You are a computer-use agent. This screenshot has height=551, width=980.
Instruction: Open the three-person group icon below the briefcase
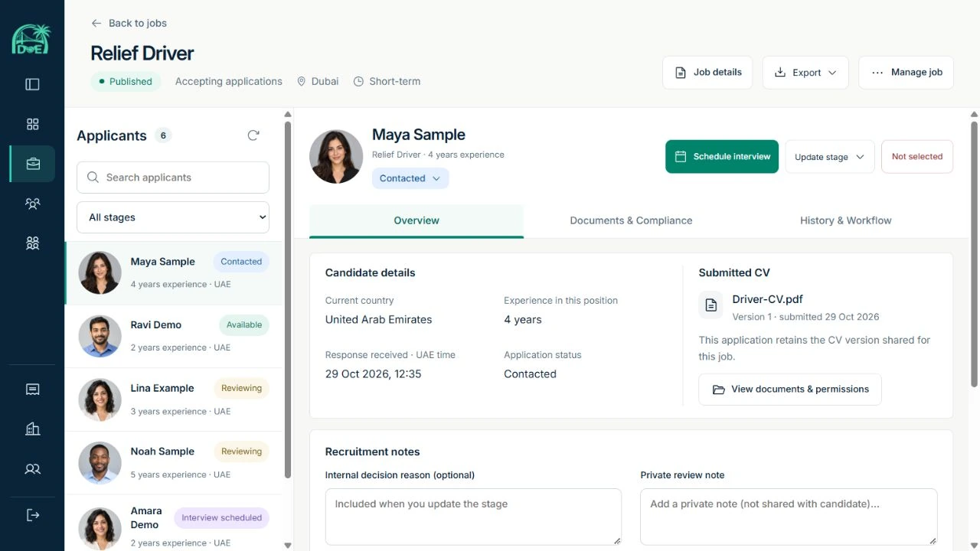pos(32,204)
